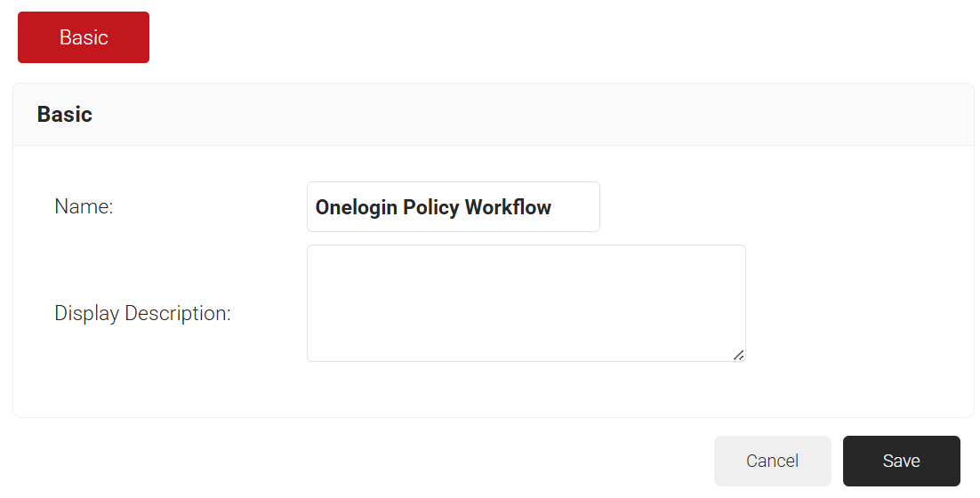Viewport: 980px width, 498px height.
Task: Click the end of the Name text
Action: tap(552, 207)
